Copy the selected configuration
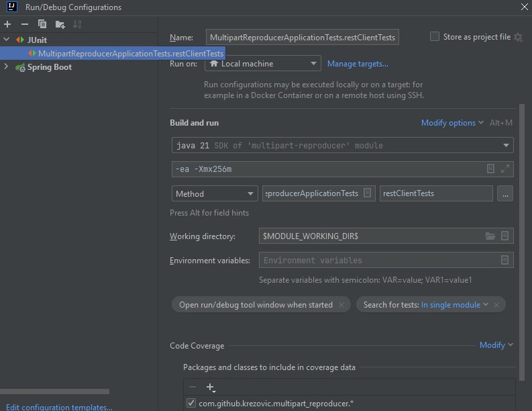The image size is (532, 411). pos(42,24)
